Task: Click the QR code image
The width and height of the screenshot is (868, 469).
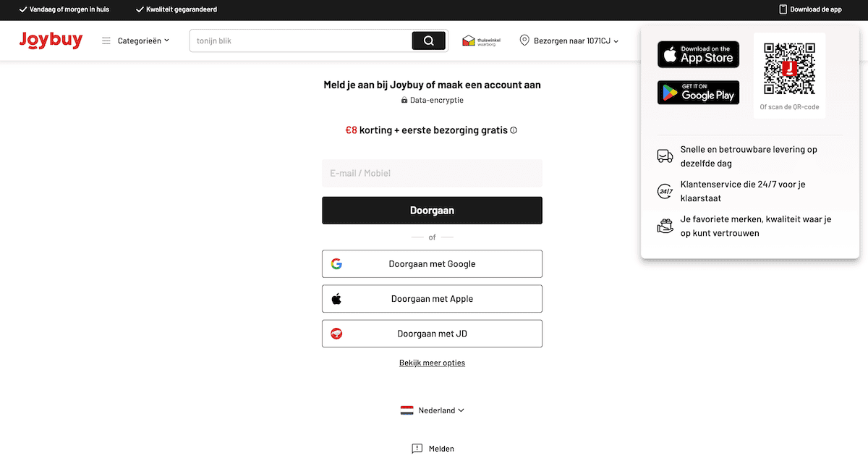Action: point(789,69)
